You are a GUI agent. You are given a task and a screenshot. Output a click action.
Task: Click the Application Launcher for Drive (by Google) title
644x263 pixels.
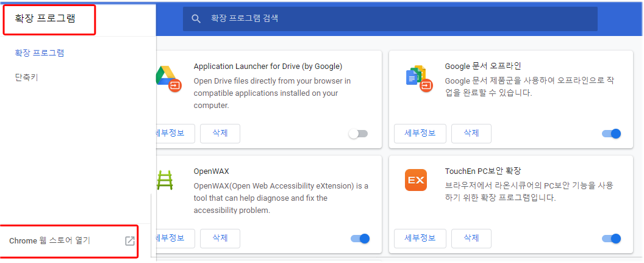[x=268, y=66]
